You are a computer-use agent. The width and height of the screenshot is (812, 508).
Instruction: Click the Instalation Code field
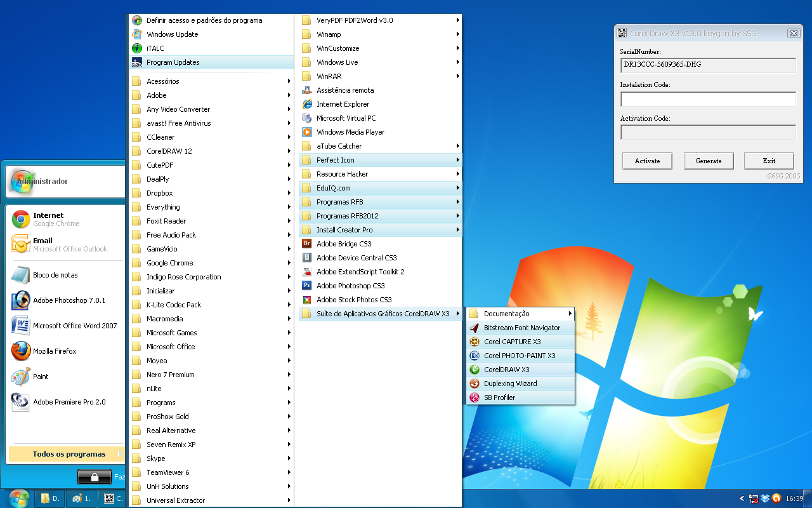(x=708, y=99)
